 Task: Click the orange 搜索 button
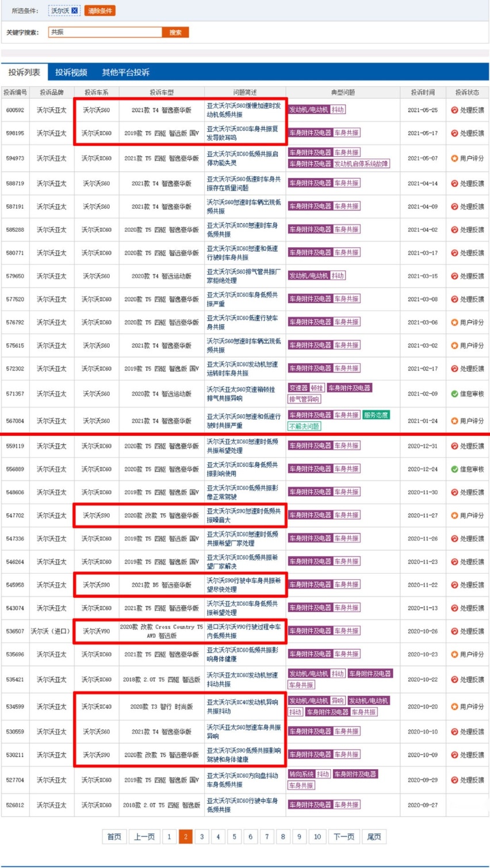pyautogui.click(x=175, y=32)
